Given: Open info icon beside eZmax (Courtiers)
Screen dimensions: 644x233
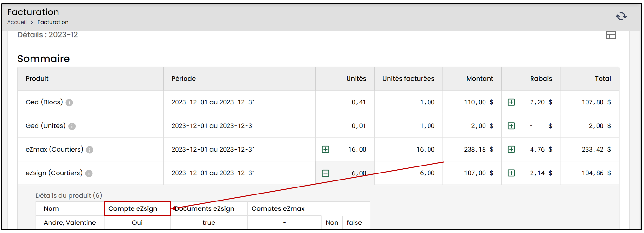Looking at the screenshot, I should click(90, 150).
